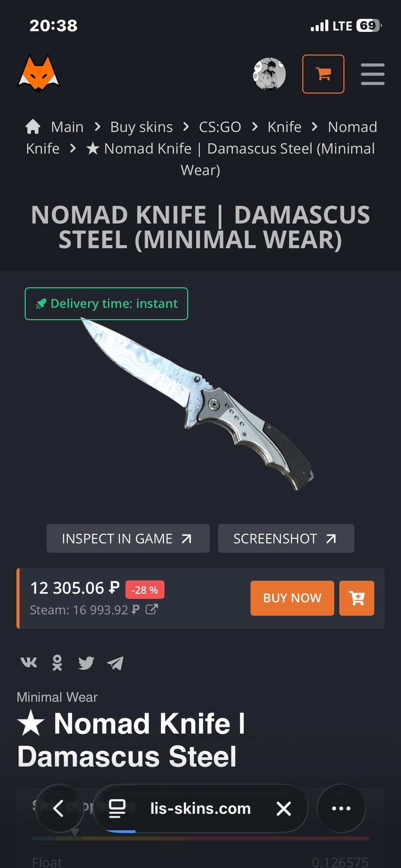
Task: Open Inspect in Game
Action: click(128, 538)
